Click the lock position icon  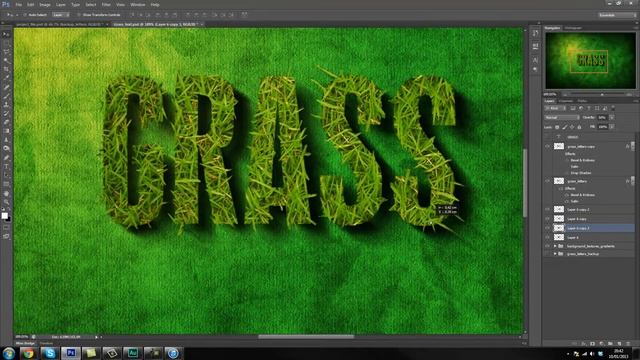click(x=572, y=127)
